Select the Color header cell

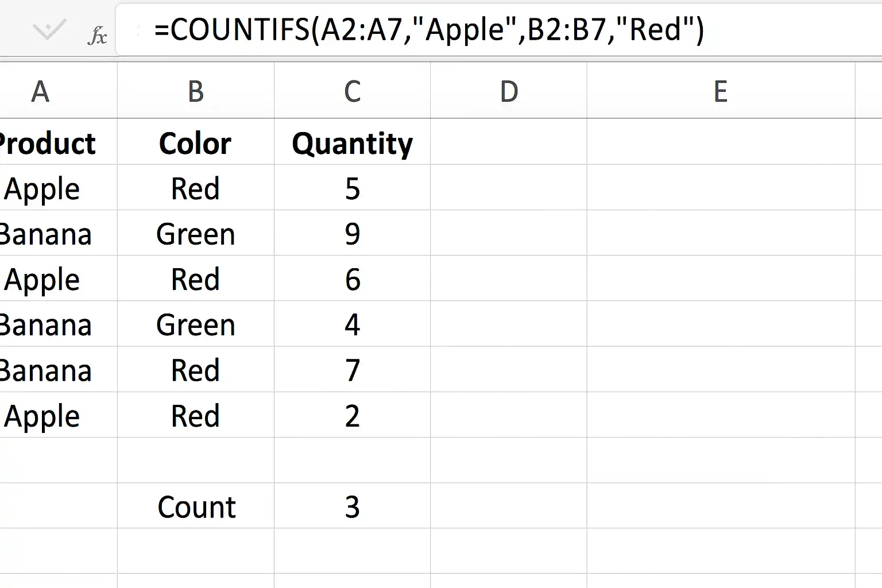(196, 142)
